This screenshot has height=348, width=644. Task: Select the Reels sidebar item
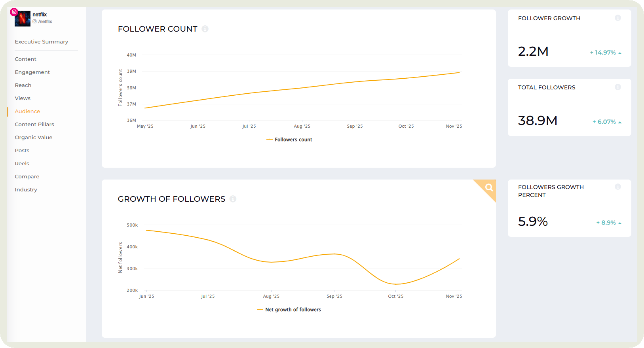[22, 163]
